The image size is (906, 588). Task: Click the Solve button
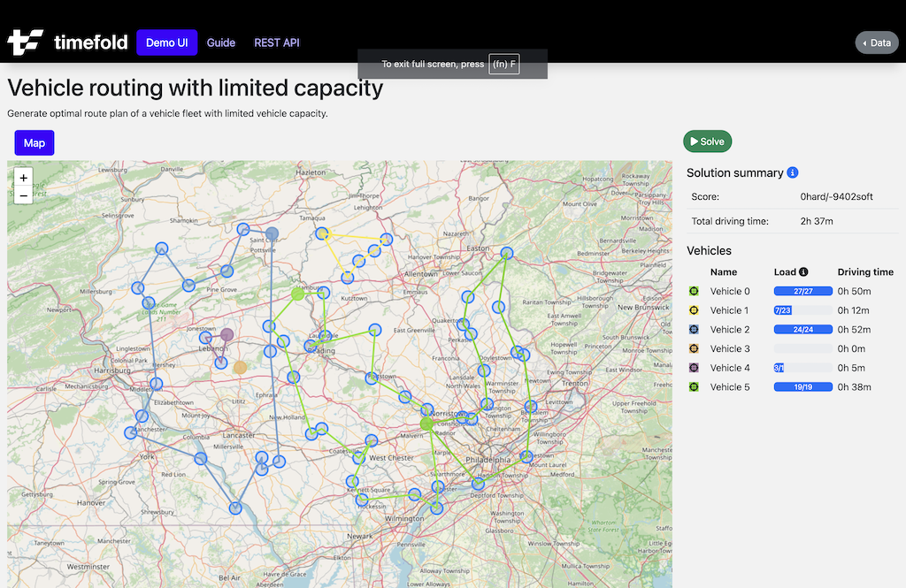click(707, 141)
